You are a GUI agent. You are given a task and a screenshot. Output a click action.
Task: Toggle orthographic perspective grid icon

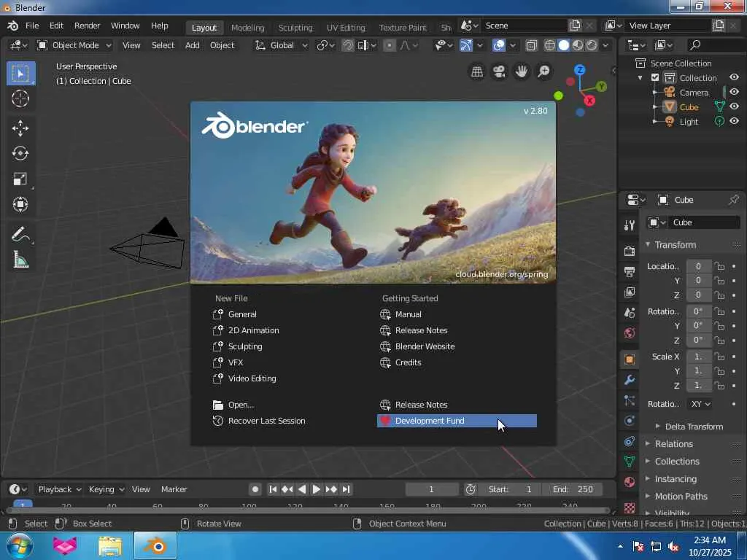477,71
